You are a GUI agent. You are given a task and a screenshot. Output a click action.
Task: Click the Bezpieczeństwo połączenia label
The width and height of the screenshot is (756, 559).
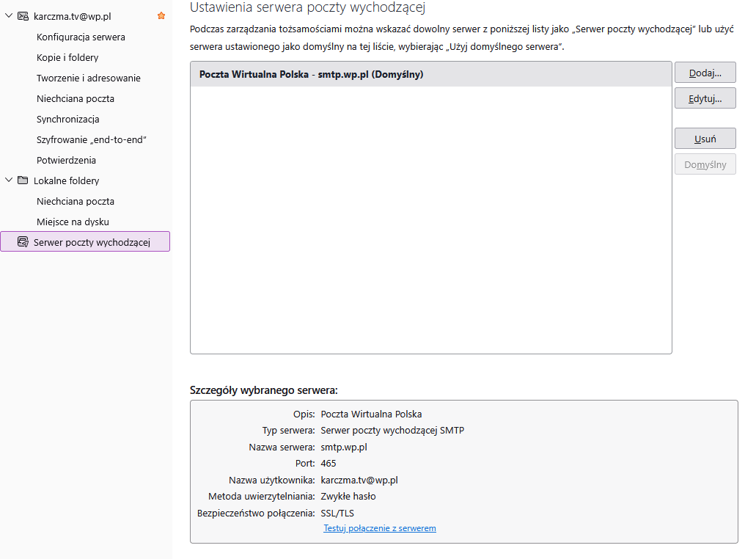256,514
